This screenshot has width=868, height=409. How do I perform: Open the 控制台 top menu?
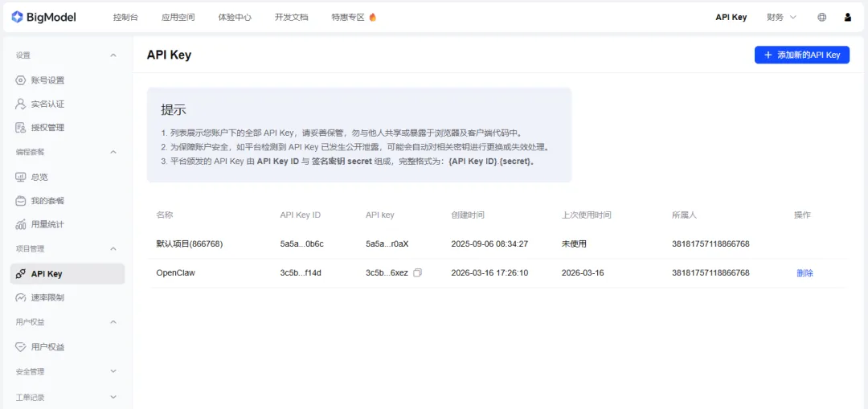point(125,17)
